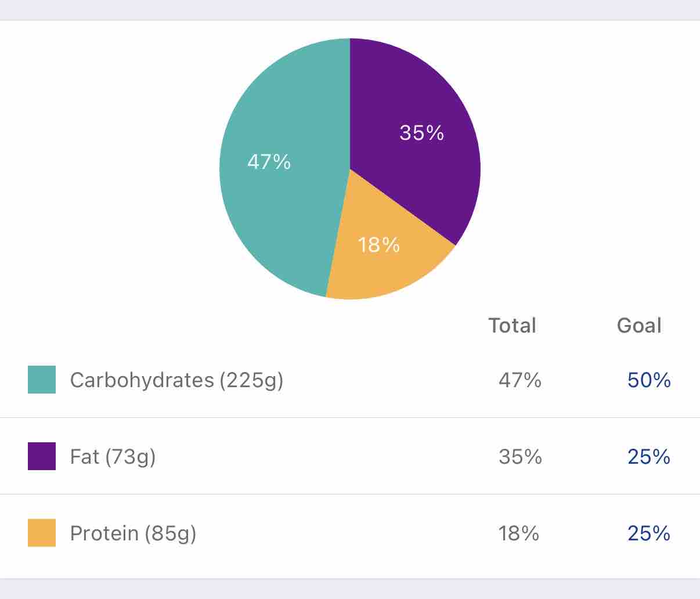Select the Protein (85g) row label

(x=133, y=533)
